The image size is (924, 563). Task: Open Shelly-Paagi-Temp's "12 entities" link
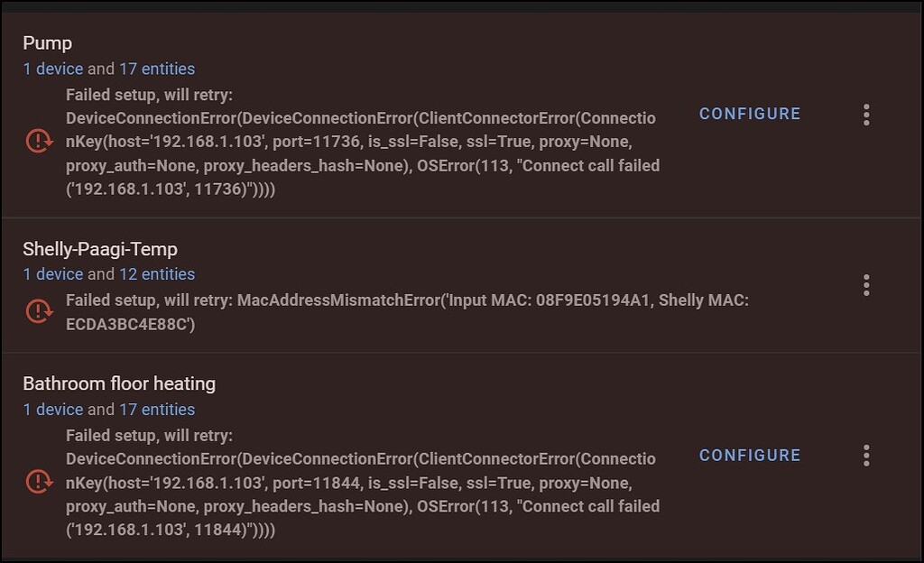tap(156, 274)
